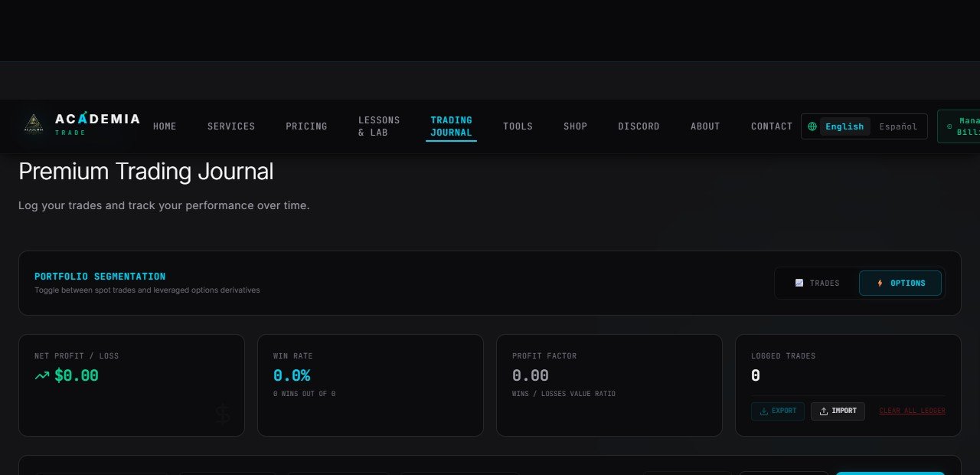Click the '0 wins out of 0' text

click(x=304, y=394)
